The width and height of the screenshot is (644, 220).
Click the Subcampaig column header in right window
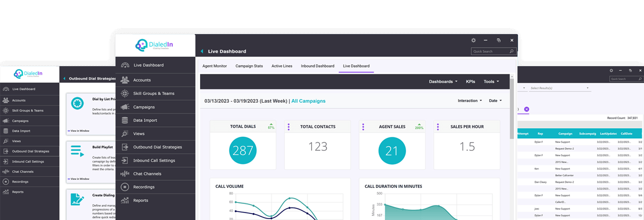point(587,134)
